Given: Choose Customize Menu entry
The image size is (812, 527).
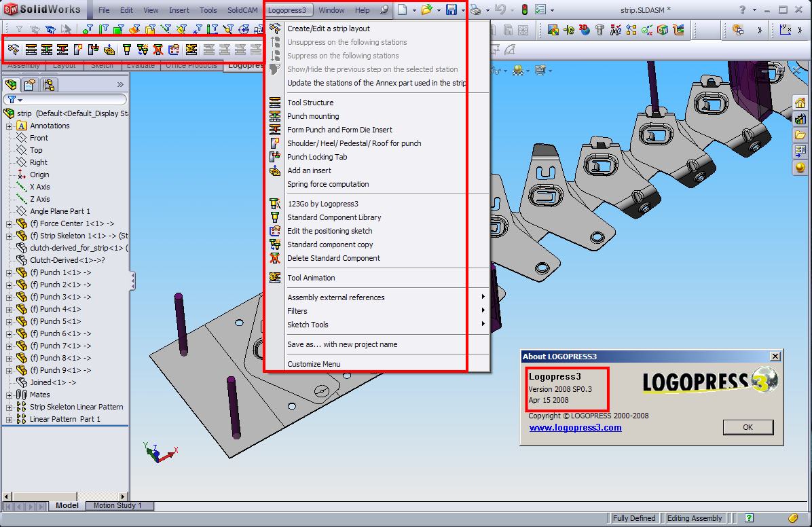Looking at the screenshot, I should [x=377, y=364].
